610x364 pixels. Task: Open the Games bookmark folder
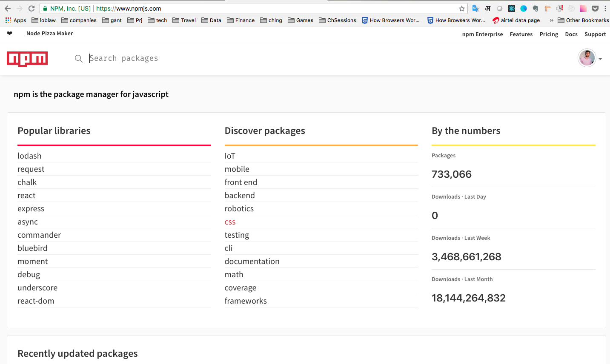301,20
